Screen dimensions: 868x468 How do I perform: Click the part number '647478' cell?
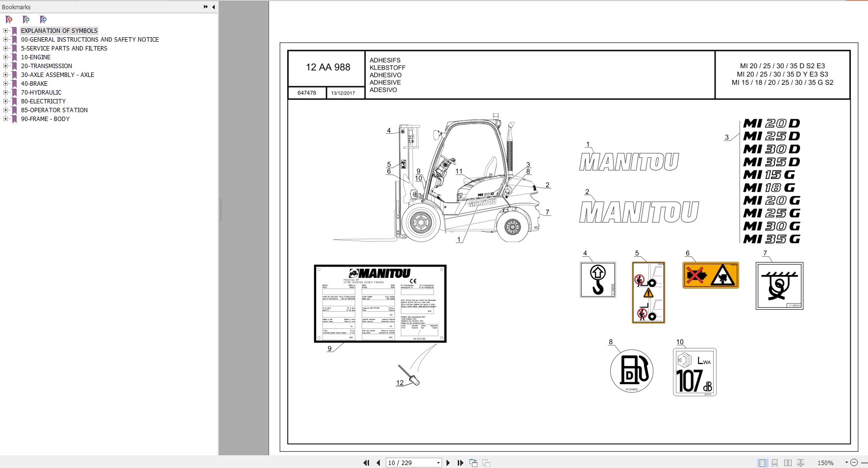pyautogui.click(x=307, y=93)
